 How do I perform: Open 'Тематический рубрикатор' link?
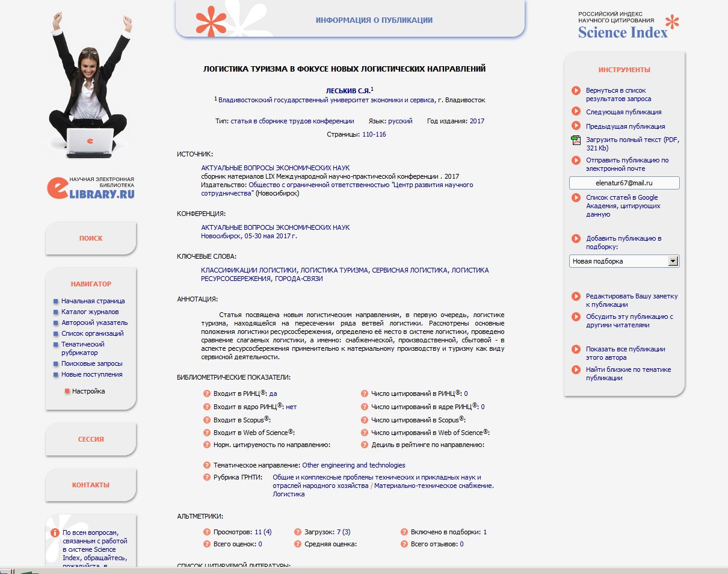click(83, 348)
